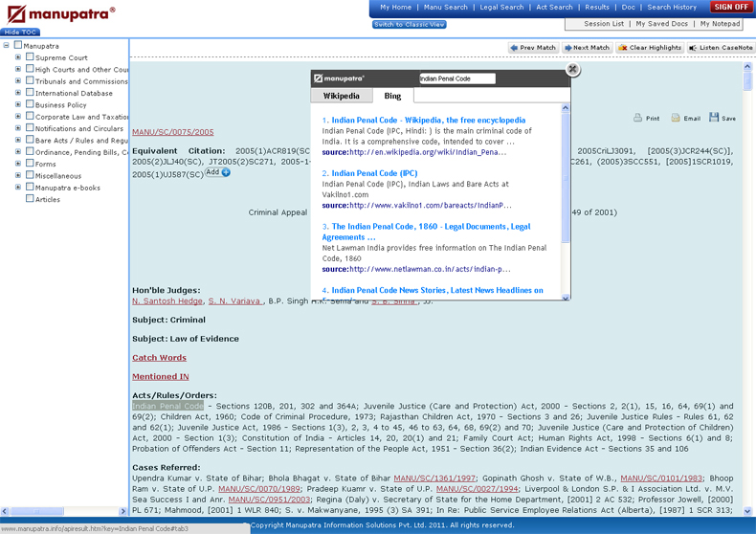
Task: Click the manupatra logo at top left
Action: pyautogui.click(x=60, y=14)
